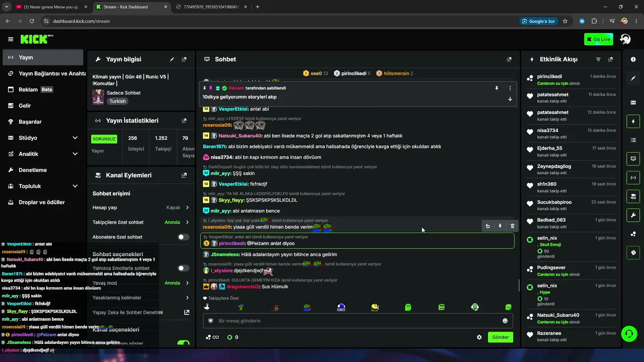The height and width of the screenshot is (362, 644).
Task: Unpin the pinned message with the pin icon
Action: coord(497,88)
